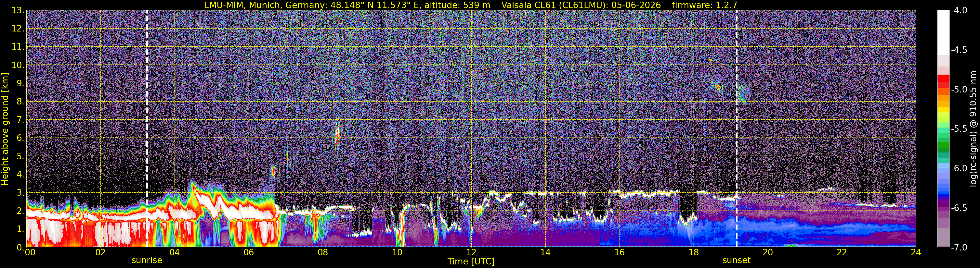Select the "11." height-axis tick label
This screenshot has height=268, width=980.
(x=18, y=47)
